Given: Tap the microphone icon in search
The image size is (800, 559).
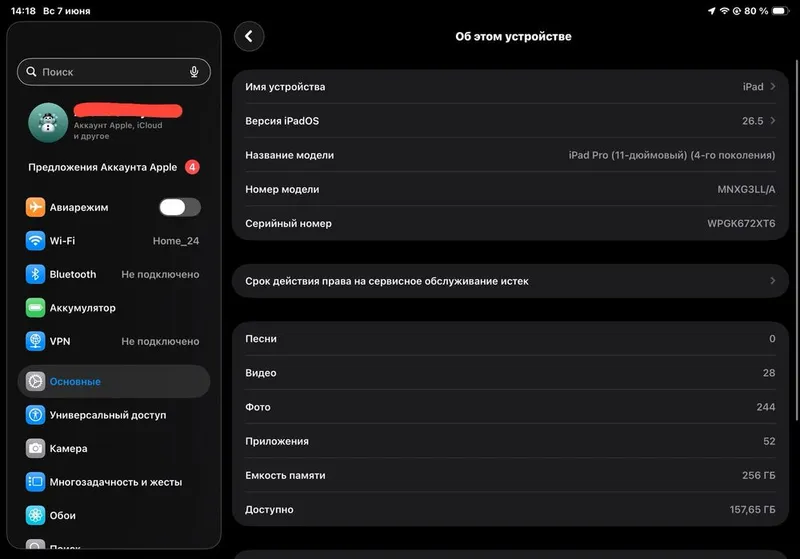Looking at the screenshot, I should point(194,72).
